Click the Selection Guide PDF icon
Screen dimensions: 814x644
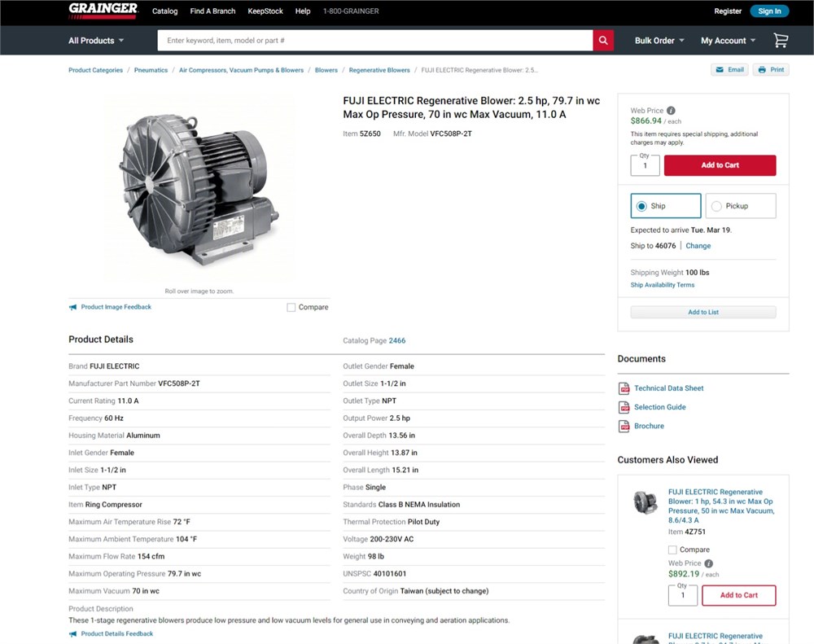click(x=624, y=407)
